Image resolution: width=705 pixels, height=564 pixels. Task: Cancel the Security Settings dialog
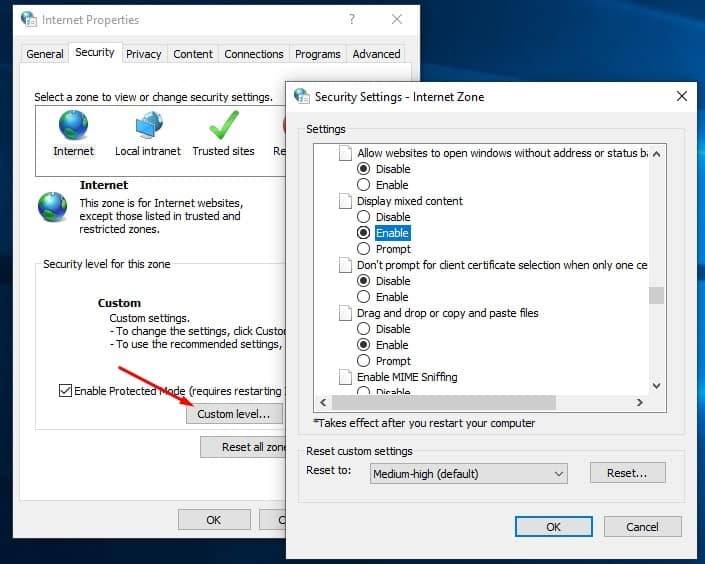click(x=643, y=527)
